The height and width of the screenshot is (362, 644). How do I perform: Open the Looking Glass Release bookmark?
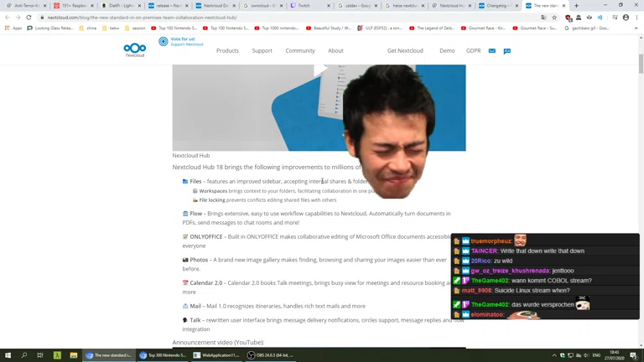[x=50, y=28]
